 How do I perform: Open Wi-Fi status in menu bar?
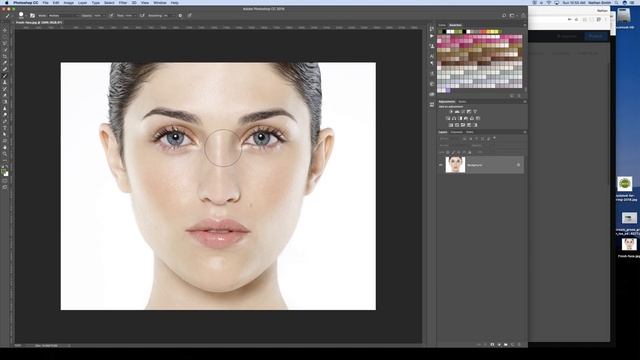pos(549,3)
